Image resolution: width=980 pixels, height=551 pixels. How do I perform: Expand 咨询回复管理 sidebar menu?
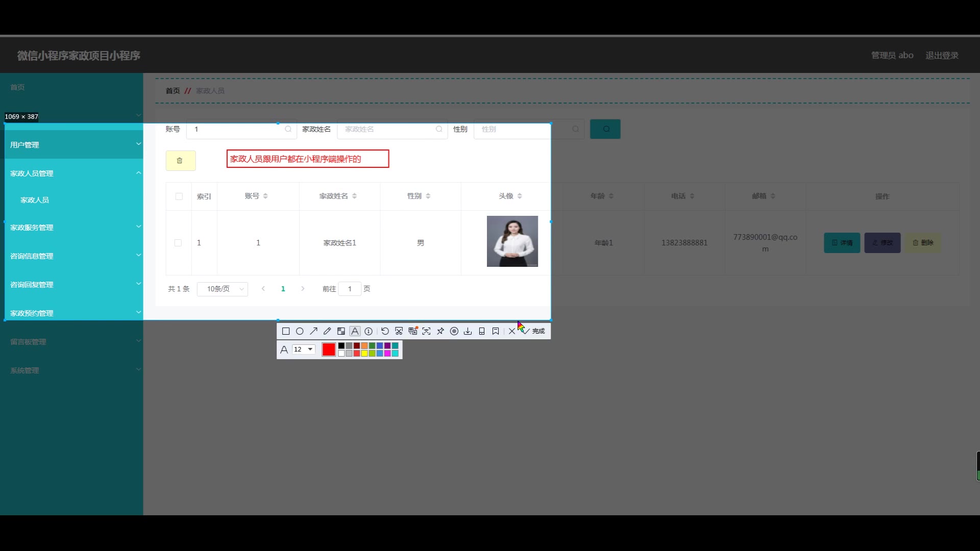[x=71, y=285]
